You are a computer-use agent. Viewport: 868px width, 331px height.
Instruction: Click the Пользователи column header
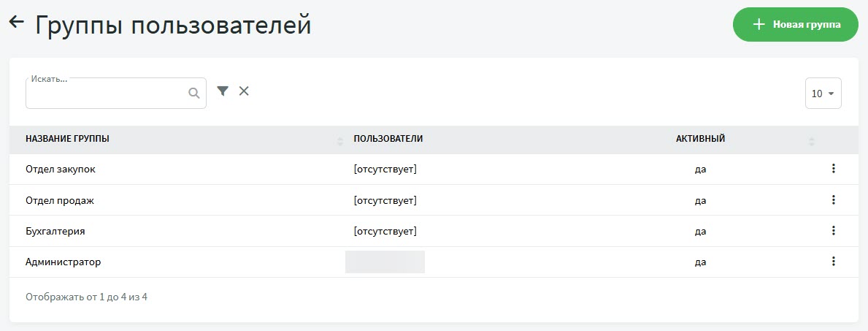pyautogui.click(x=388, y=139)
